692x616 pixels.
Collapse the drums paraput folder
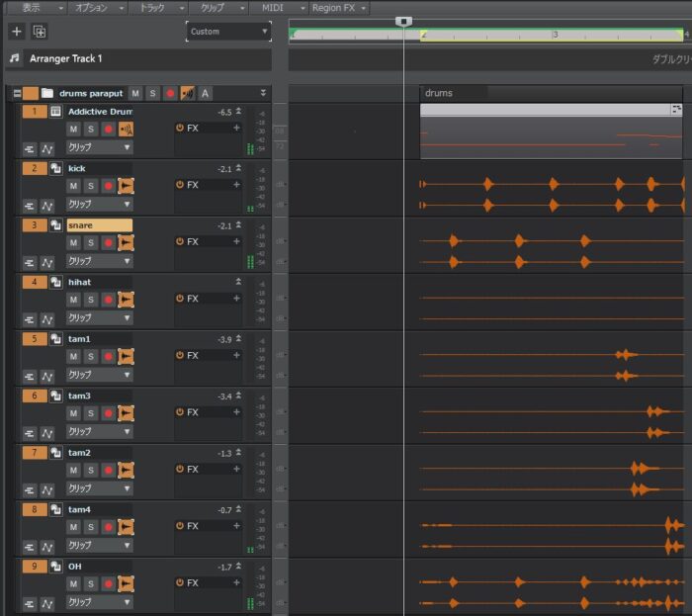point(17,93)
